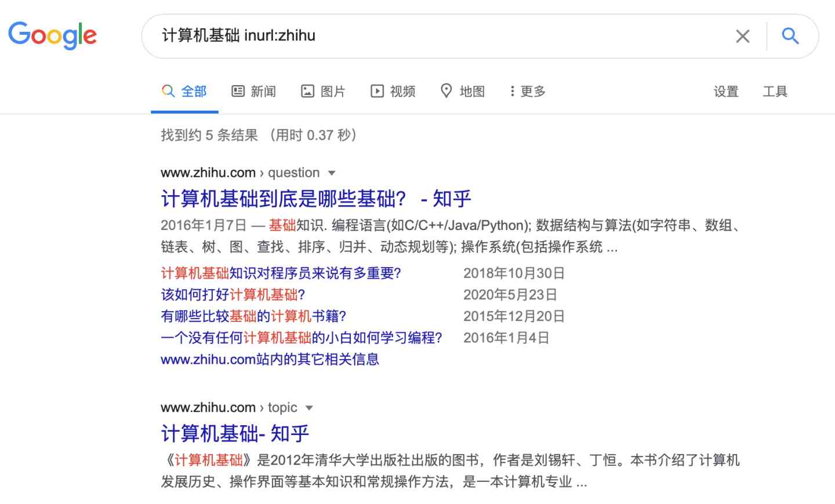Open www.zhihu.com站内的其它相关信息 link
The width and height of the screenshot is (835, 504).
270,359
